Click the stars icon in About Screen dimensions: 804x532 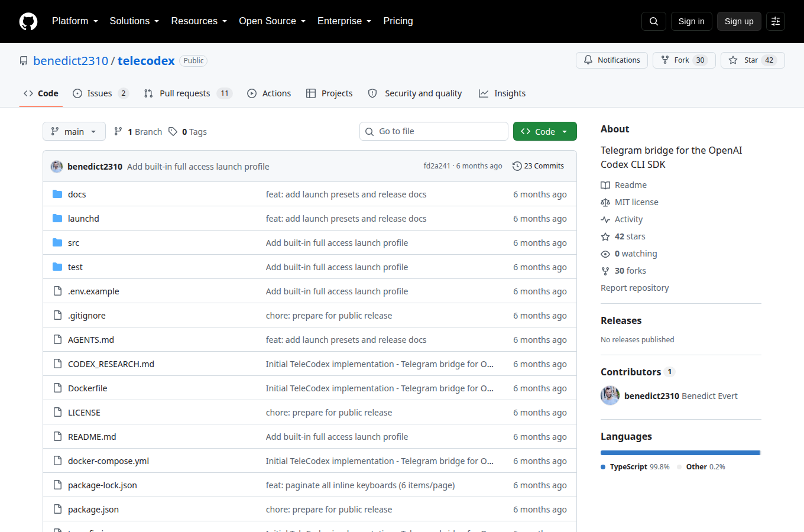point(605,236)
